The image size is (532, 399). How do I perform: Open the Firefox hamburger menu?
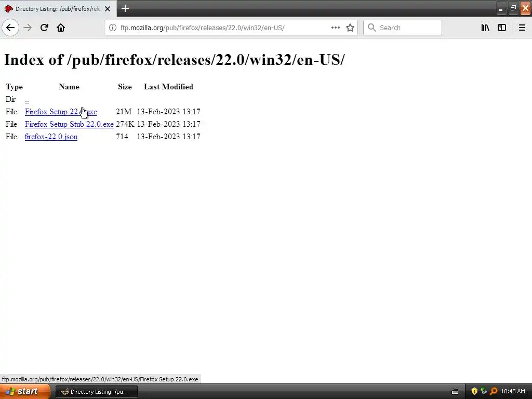522,28
